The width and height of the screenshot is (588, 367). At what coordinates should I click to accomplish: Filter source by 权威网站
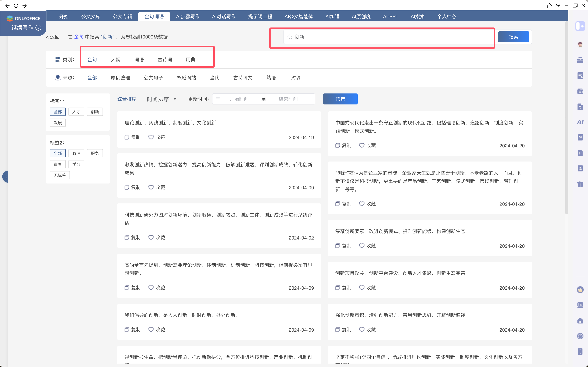(x=187, y=78)
